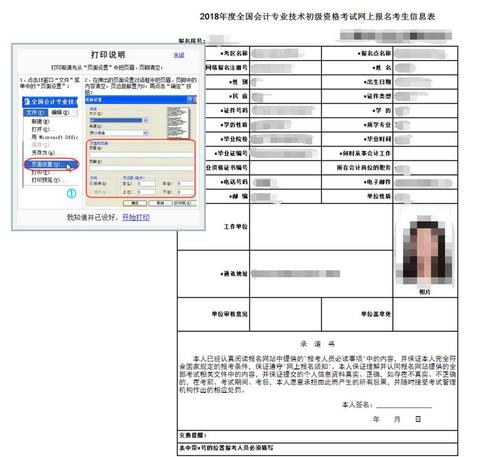Viewport: 500px width, 457px height.
Task: Click the 毕业院校 label
Action: [x=234, y=139]
